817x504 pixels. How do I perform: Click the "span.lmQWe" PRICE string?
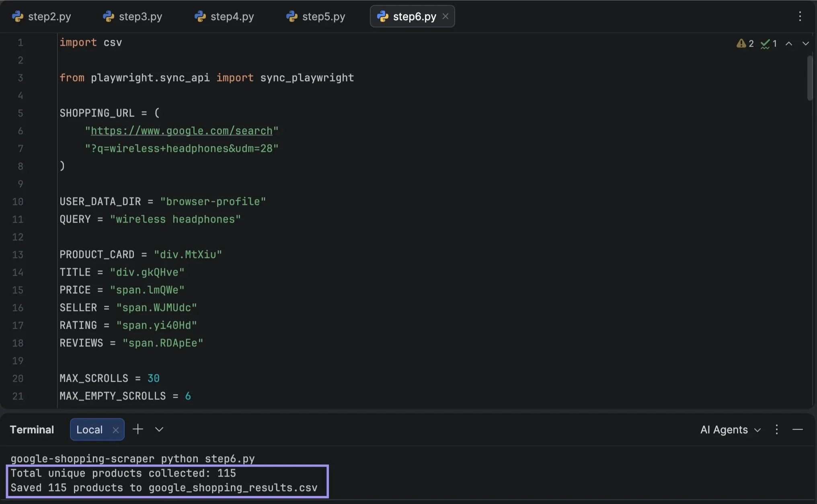pos(147,290)
